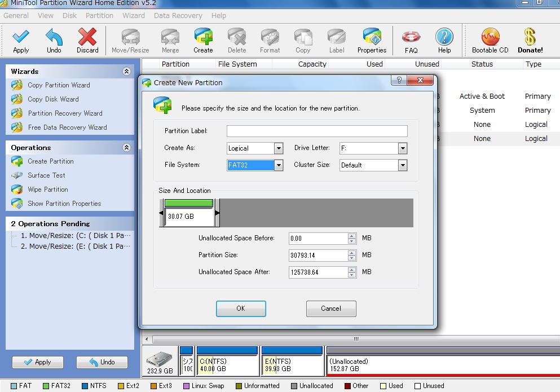
Task: Click the Bootable CD toolbar icon
Action: (x=490, y=41)
